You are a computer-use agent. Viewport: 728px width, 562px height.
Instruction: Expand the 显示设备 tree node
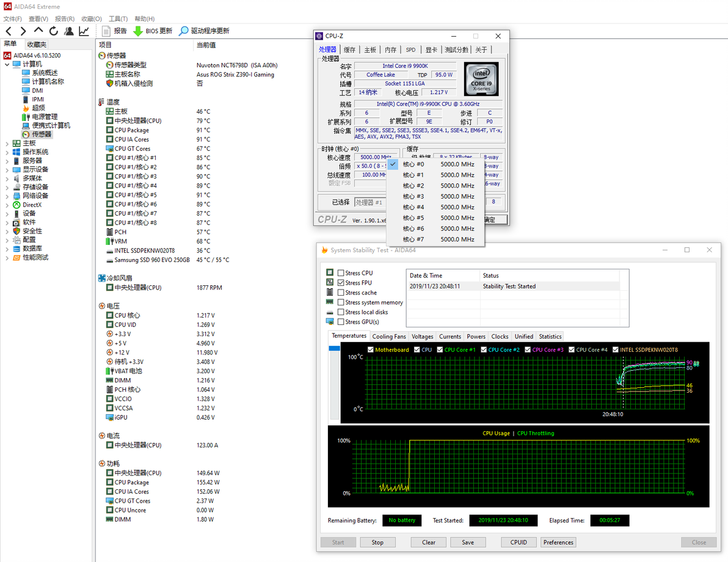point(7,170)
